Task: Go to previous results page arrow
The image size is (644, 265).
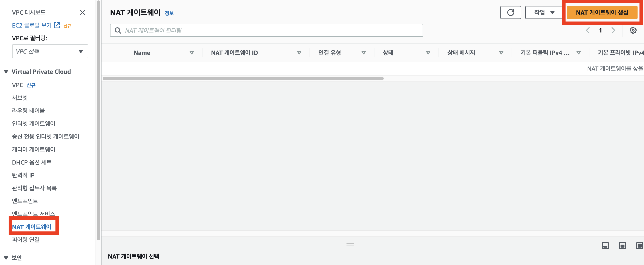Action: click(x=588, y=31)
